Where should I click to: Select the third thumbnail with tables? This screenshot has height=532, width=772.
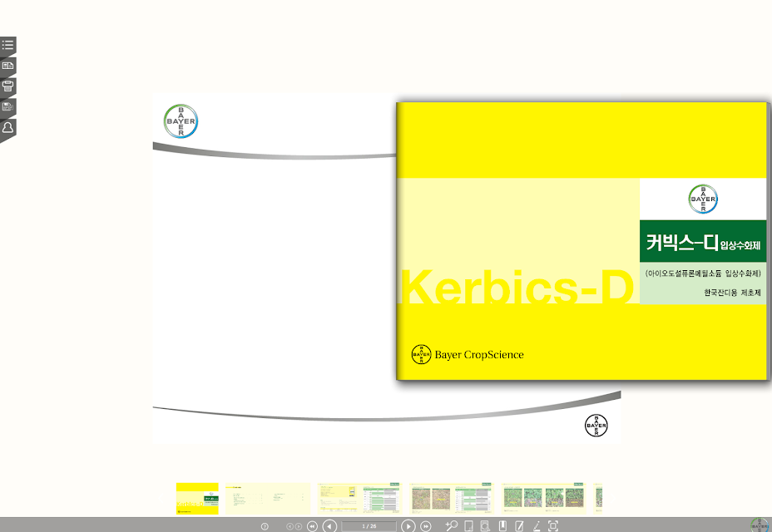coord(360,499)
